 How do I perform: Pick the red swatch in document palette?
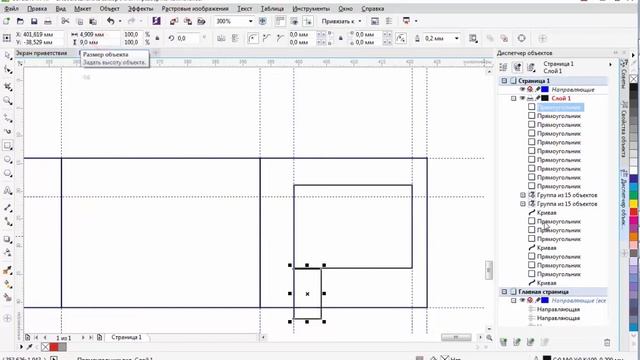click(54, 347)
